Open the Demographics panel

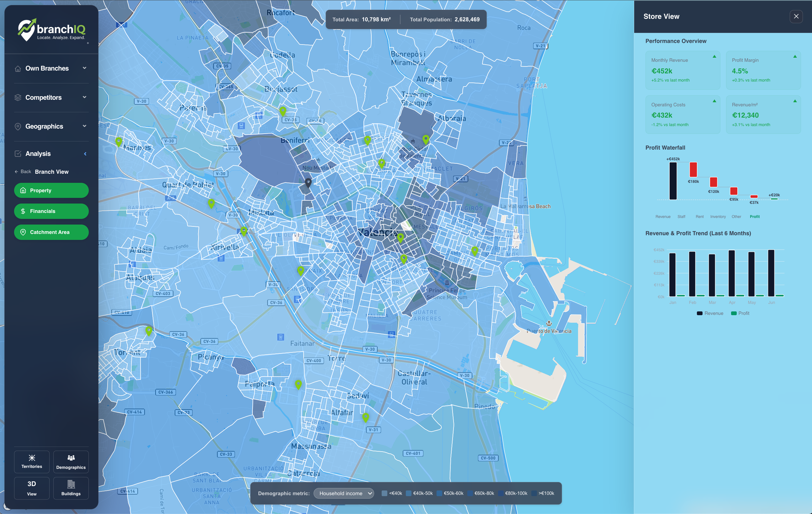71,462
